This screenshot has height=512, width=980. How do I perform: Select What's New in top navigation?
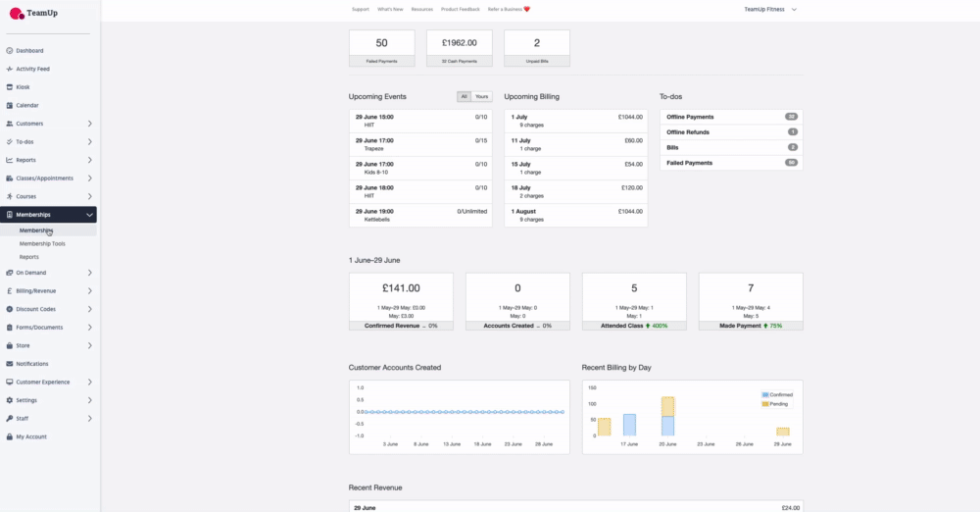pos(390,9)
